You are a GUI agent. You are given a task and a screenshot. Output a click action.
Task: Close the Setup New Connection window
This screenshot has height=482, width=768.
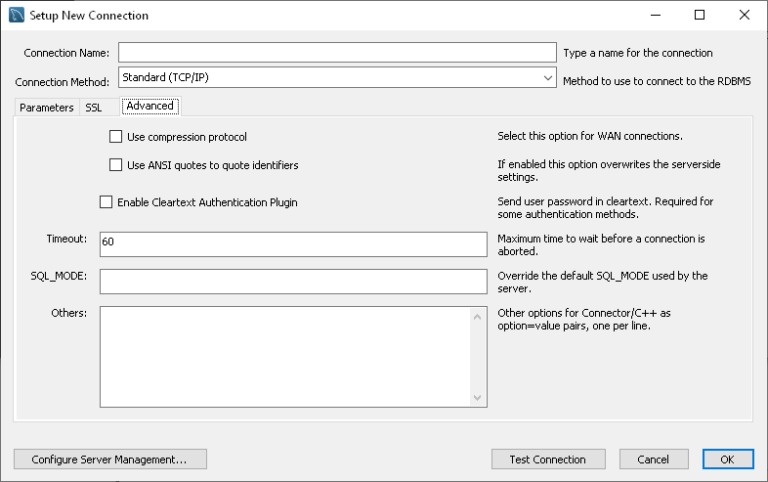[744, 15]
